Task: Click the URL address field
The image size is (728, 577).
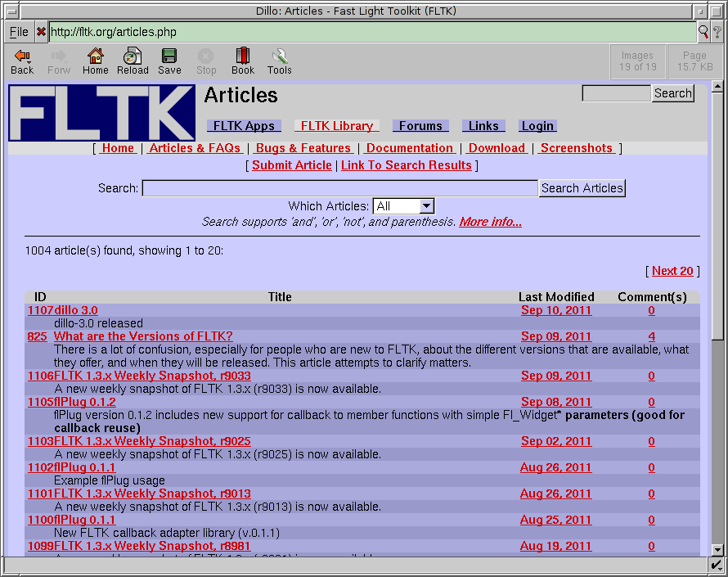Action: 372,32
